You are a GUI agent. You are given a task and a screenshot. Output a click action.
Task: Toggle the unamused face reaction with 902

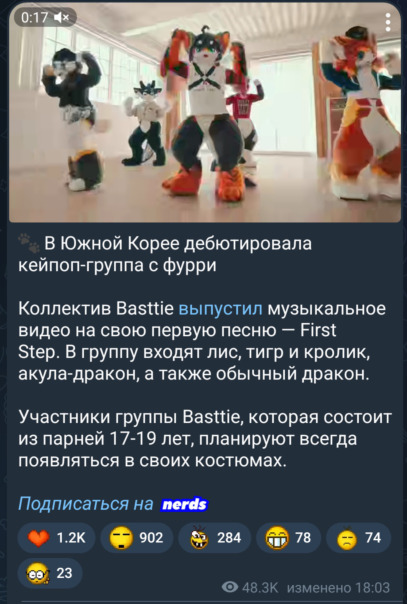(x=136, y=538)
